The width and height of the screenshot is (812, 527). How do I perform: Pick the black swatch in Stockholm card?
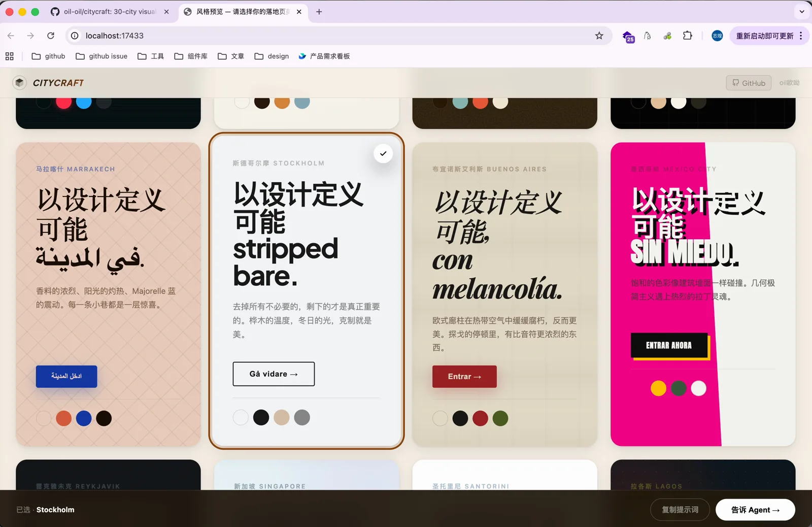click(261, 417)
